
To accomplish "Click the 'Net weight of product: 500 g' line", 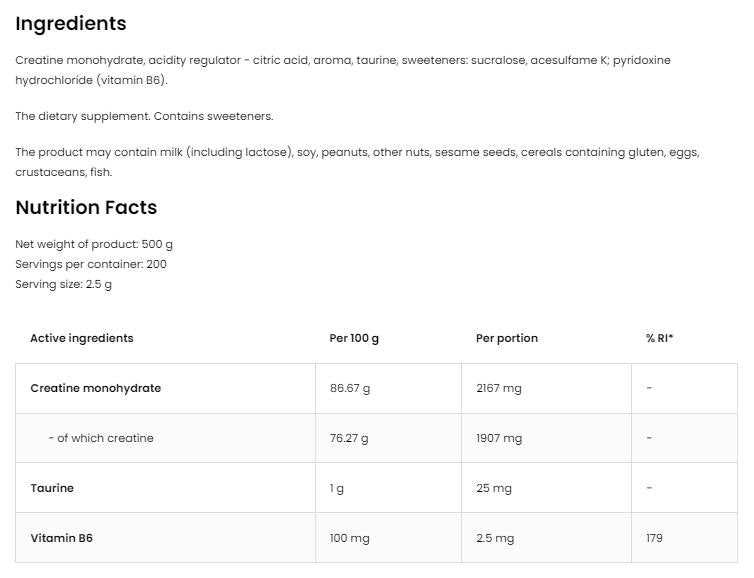I will point(94,244).
